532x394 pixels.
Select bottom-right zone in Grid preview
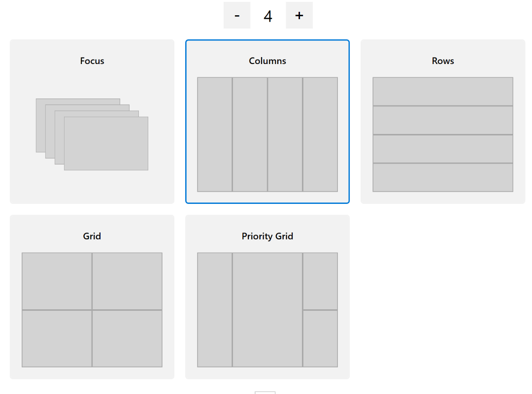pos(127,338)
